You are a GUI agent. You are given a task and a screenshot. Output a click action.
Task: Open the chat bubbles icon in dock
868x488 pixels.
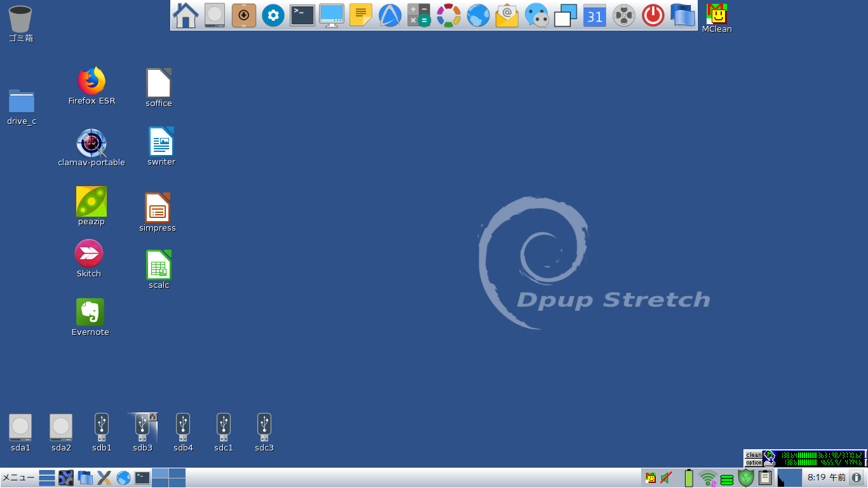pos(536,15)
